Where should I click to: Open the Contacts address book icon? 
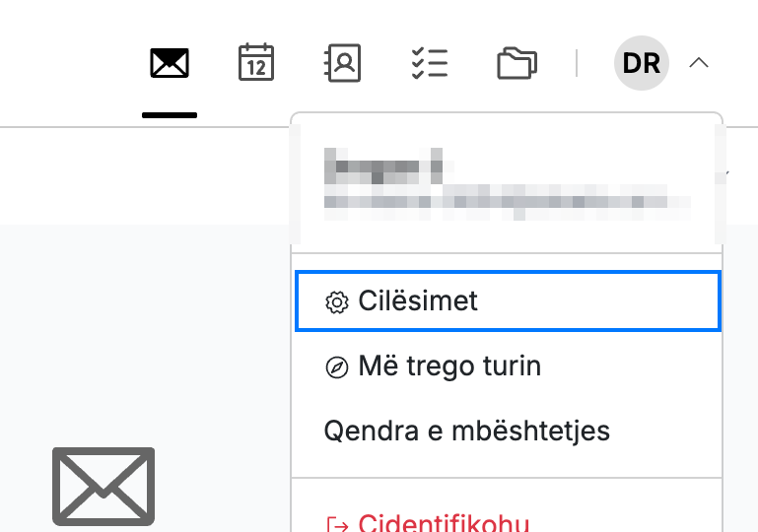(342, 63)
